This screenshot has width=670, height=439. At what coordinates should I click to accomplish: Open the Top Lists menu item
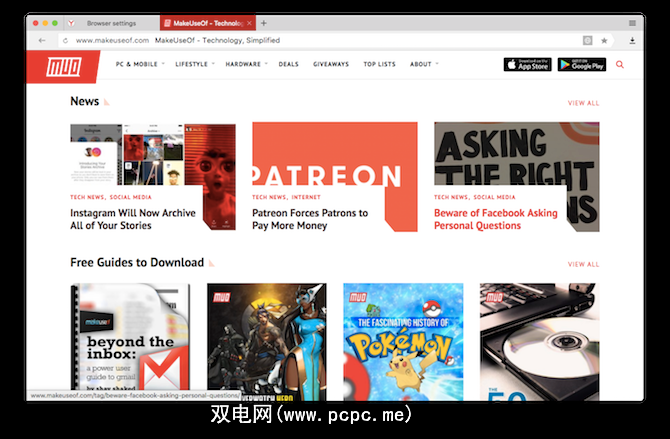pos(379,64)
